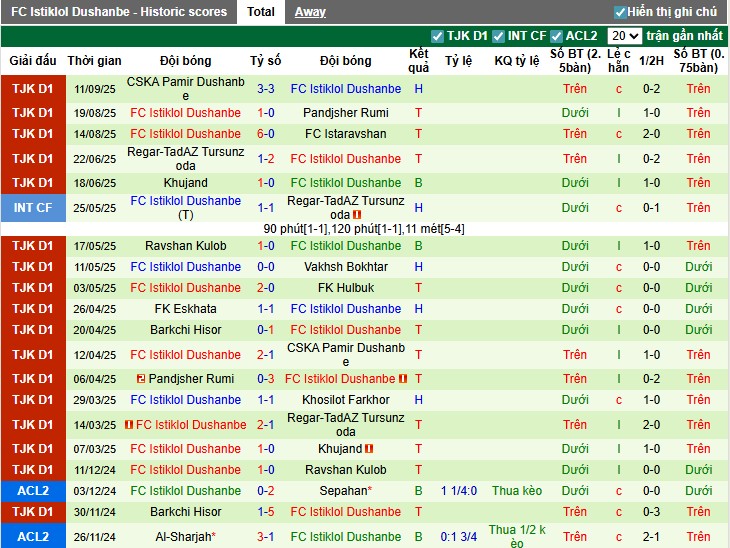Open Al-Sharjah team link
Image resolution: width=730 pixels, height=548 pixels.
point(185,537)
